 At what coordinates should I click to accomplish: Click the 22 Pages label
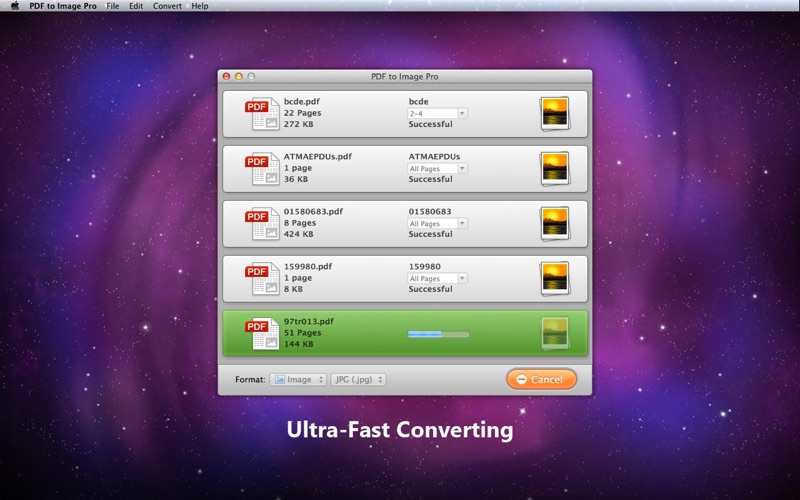point(303,113)
